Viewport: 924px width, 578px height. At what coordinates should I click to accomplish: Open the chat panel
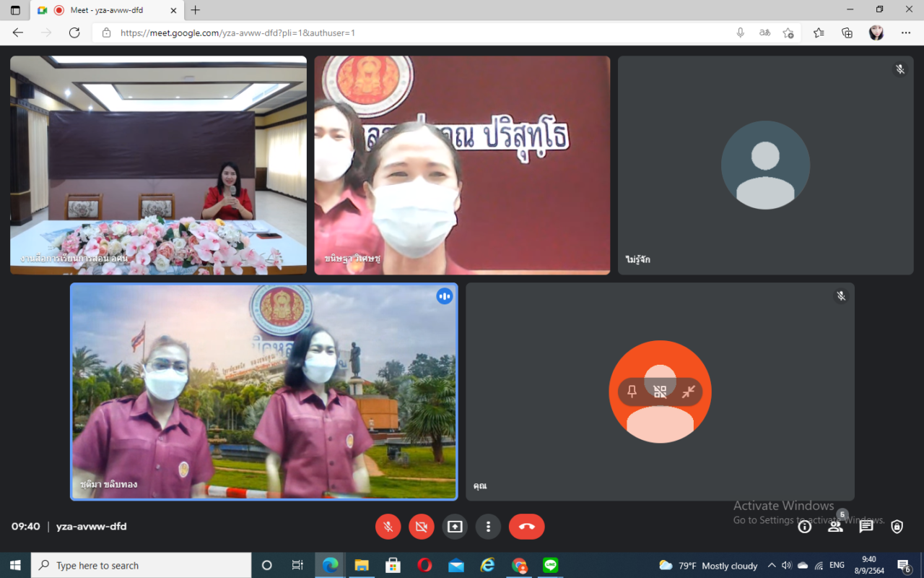866,527
